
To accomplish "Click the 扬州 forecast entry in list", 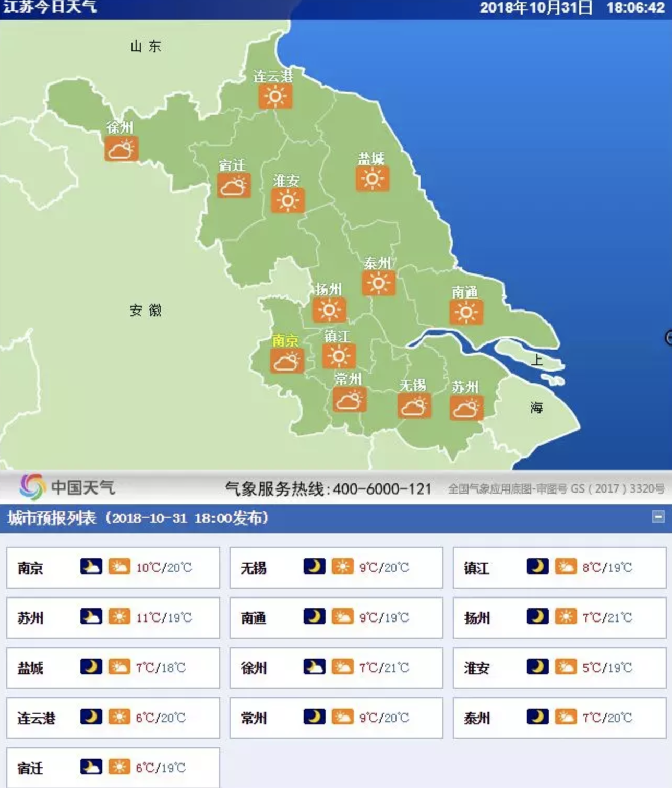I will pyautogui.click(x=559, y=617).
